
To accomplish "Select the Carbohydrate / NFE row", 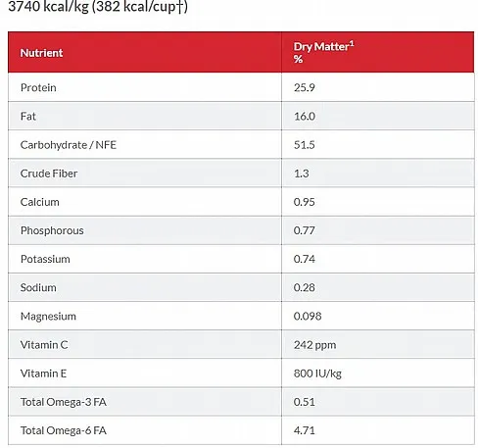I will point(241,145).
